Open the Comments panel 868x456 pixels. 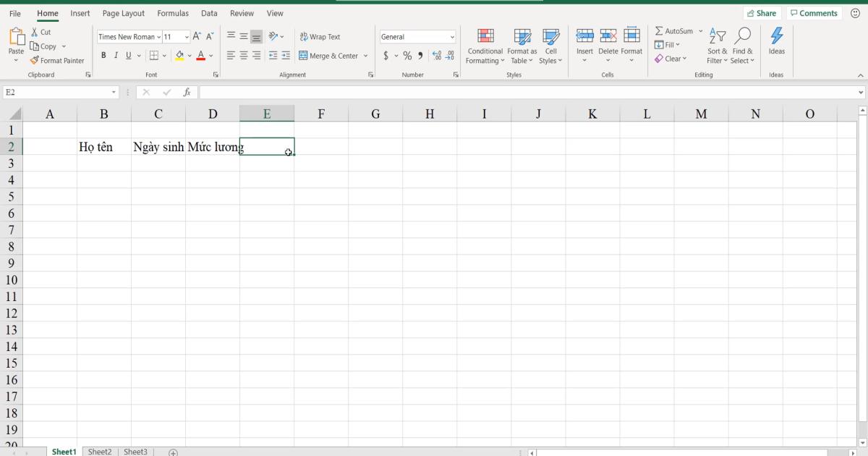[814, 12]
